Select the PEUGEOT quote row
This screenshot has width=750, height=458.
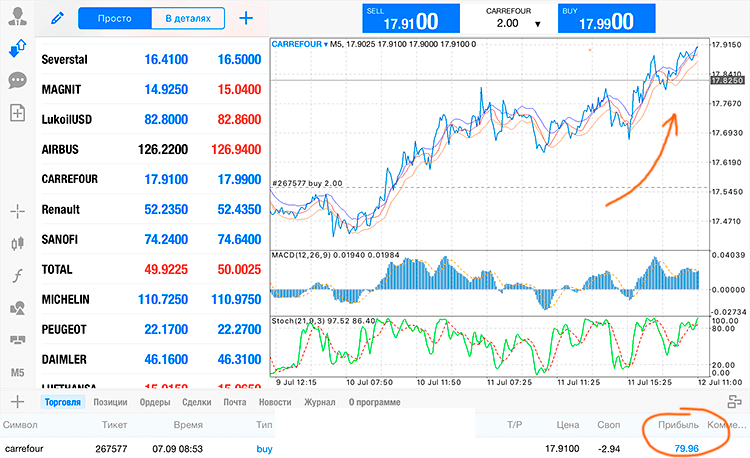(152, 329)
